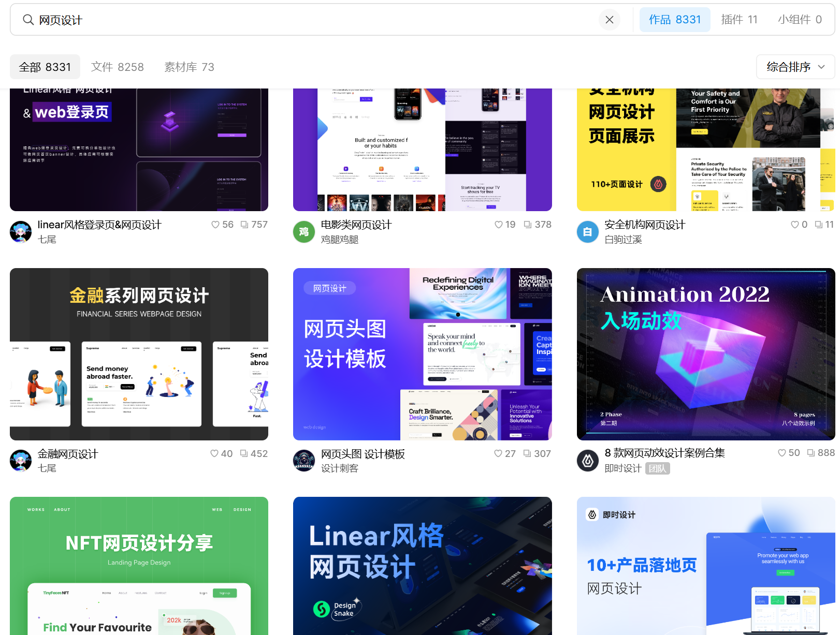
Task: Click 设计刺客's avatar
Action: point(304,461)
